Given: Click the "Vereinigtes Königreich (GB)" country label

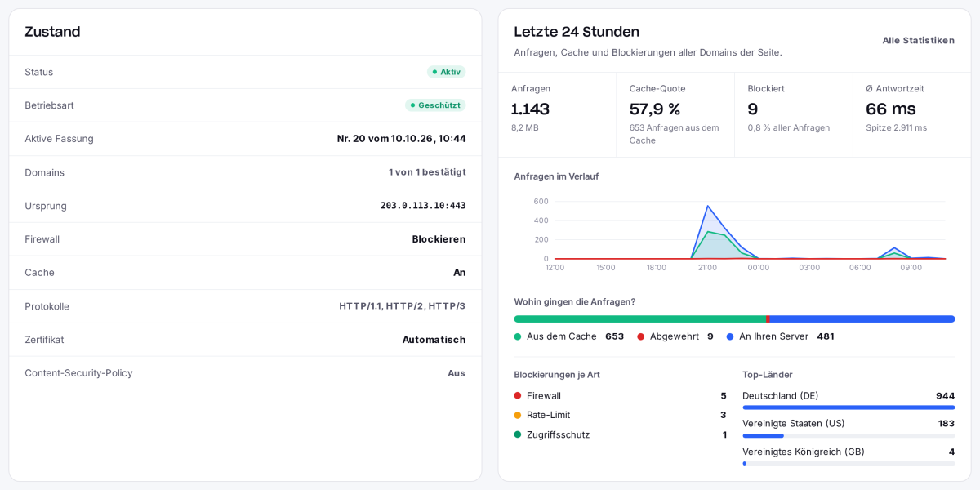Looking at the screenshot, I should [804, 452].
